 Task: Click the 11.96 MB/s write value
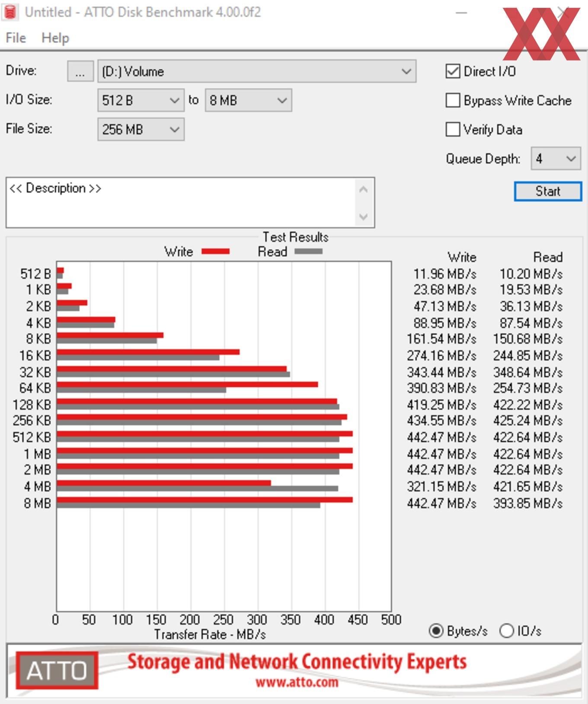click(x=445, y=274)
